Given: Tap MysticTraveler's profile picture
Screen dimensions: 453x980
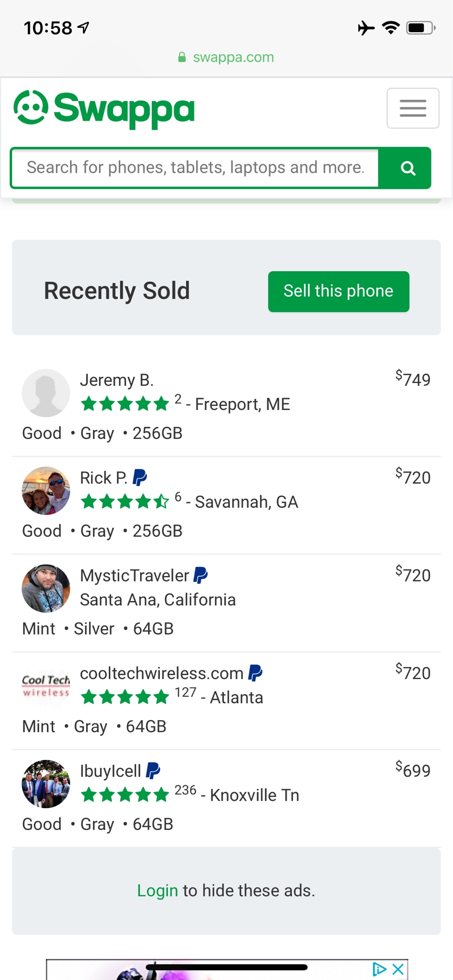Looking at the screenshot, I should [46, 589].
